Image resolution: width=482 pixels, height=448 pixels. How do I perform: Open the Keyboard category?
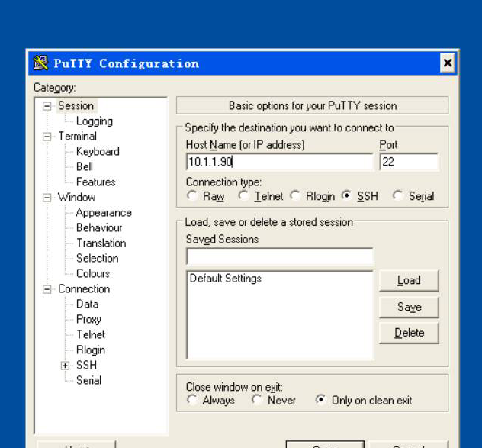[98, 151]
